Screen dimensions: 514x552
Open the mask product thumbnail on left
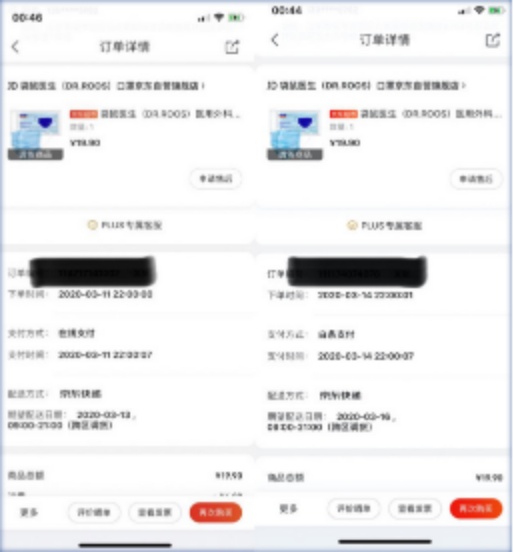click(x=36, y=134)
